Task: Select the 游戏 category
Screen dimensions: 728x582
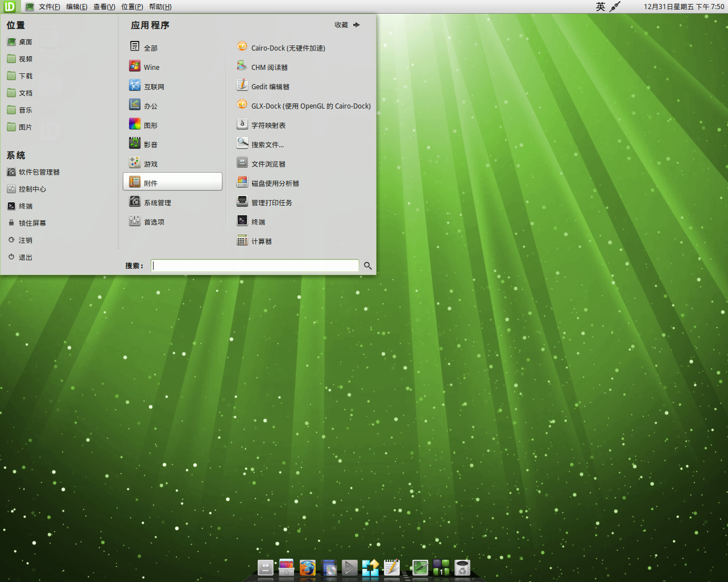Action: [172, 164]
